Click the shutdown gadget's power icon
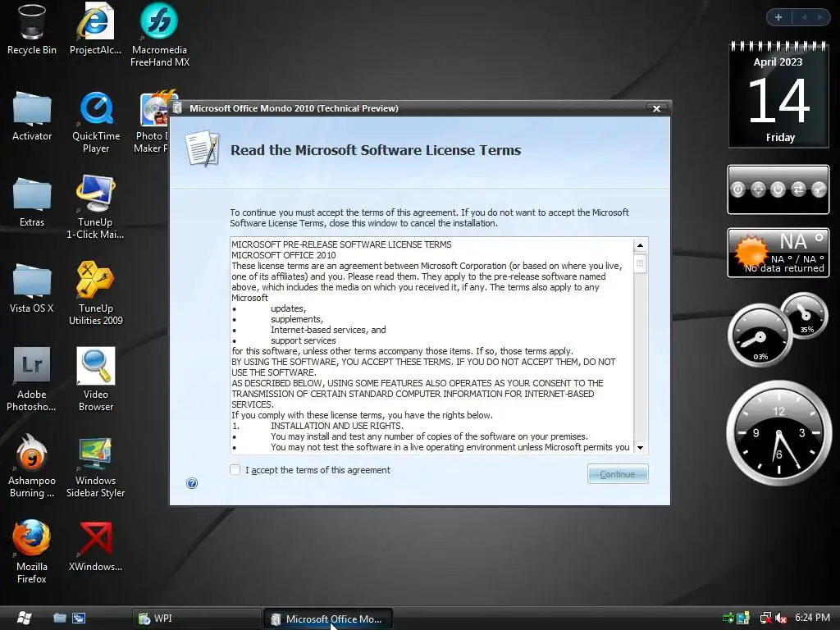This screenshot has height=630, width=840. [778, 189]
